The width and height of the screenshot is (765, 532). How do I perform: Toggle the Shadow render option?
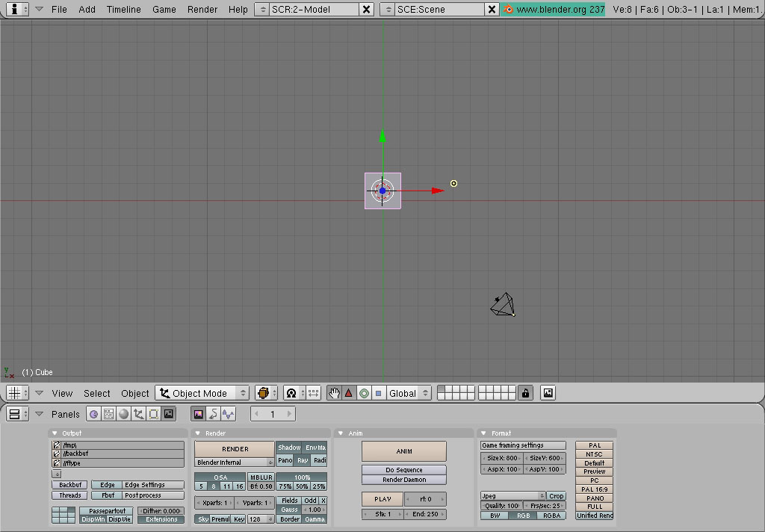coord(289,448)
